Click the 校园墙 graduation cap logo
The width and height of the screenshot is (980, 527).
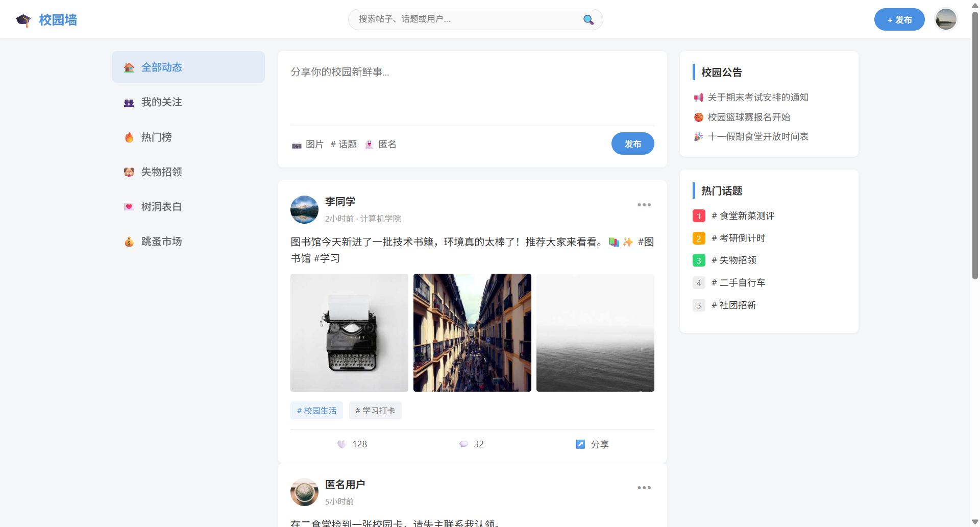[x=23, y=19]
